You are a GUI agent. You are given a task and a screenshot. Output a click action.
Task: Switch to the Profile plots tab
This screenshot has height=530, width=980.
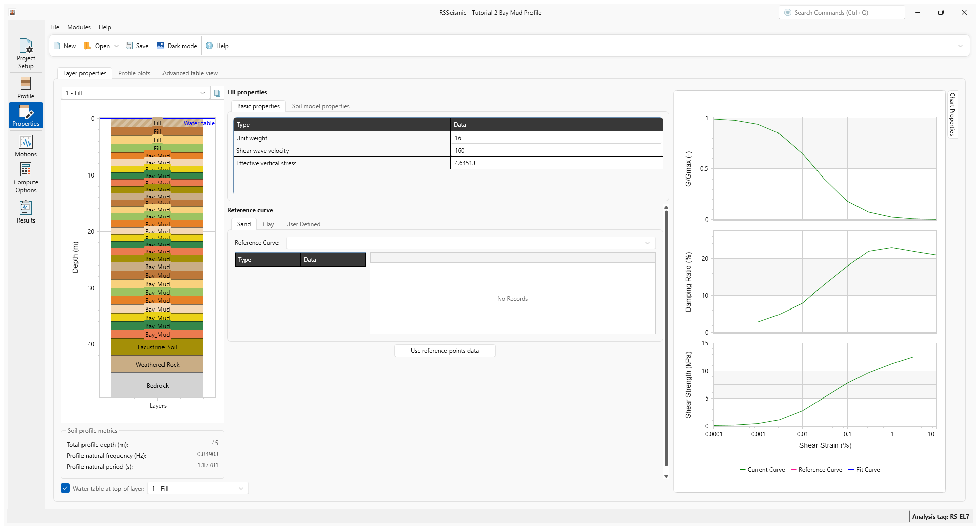tap(134, 73)
